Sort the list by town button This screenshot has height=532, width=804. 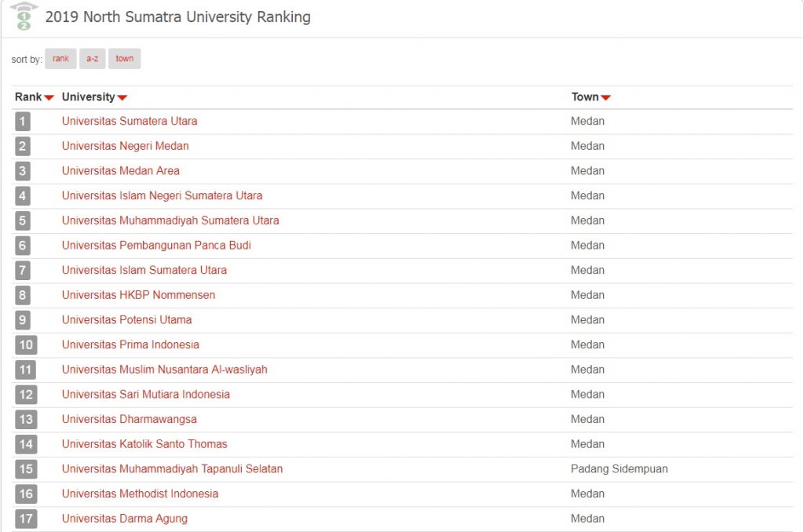point(125,58)
